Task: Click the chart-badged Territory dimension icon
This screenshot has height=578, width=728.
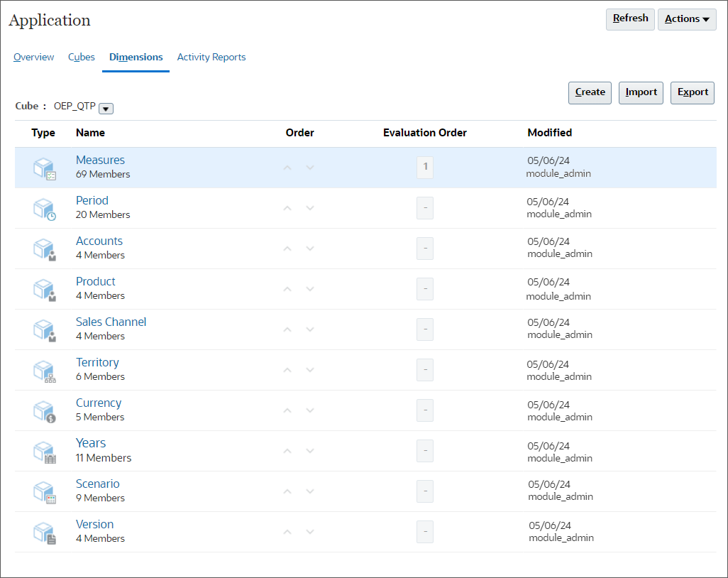Action: point(43,370)
